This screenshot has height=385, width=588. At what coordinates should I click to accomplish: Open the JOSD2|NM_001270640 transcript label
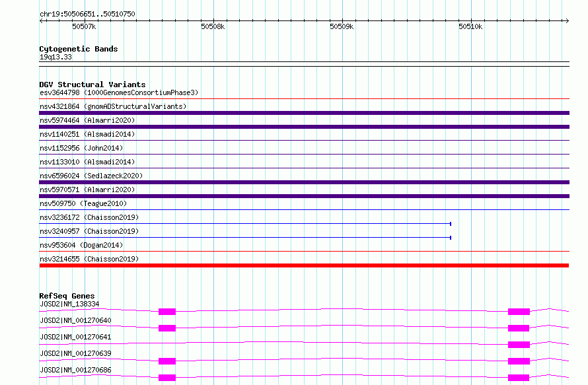click(75, 320)
